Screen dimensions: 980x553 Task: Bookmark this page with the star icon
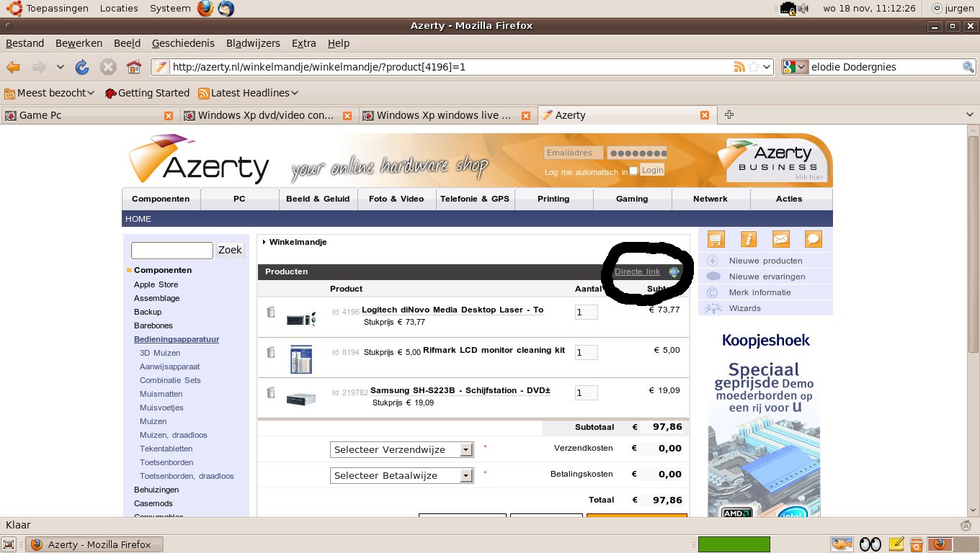(x=754, y=67)
